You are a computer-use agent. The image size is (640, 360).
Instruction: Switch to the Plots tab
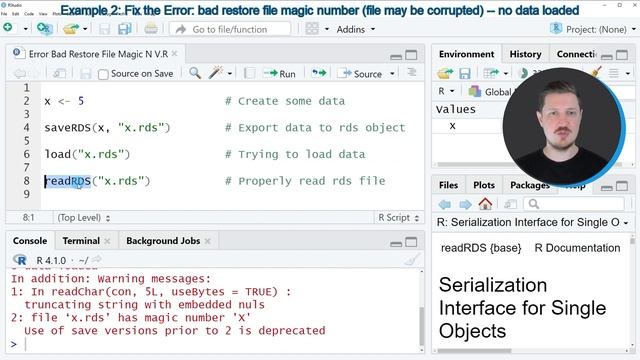click(484, 185)
